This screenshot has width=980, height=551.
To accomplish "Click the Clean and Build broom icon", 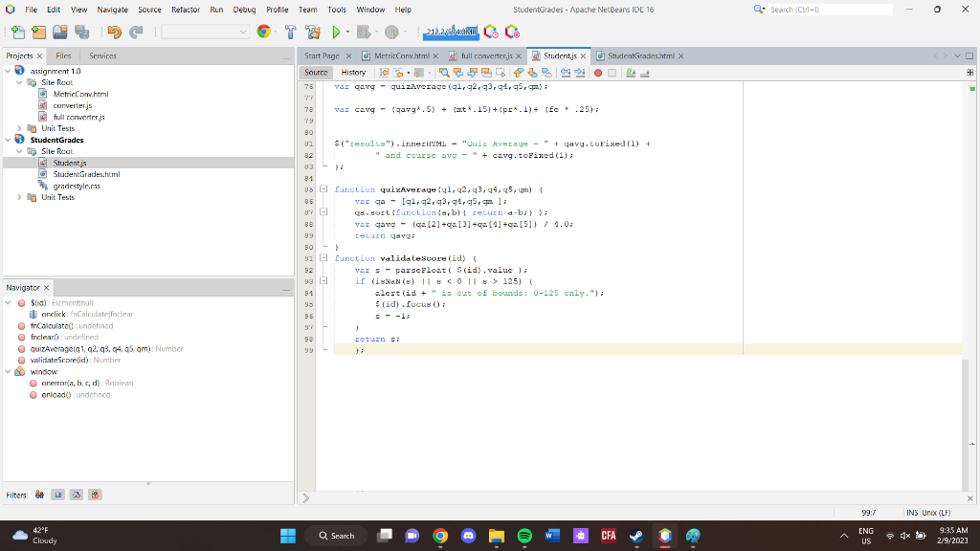I will 312,32.
